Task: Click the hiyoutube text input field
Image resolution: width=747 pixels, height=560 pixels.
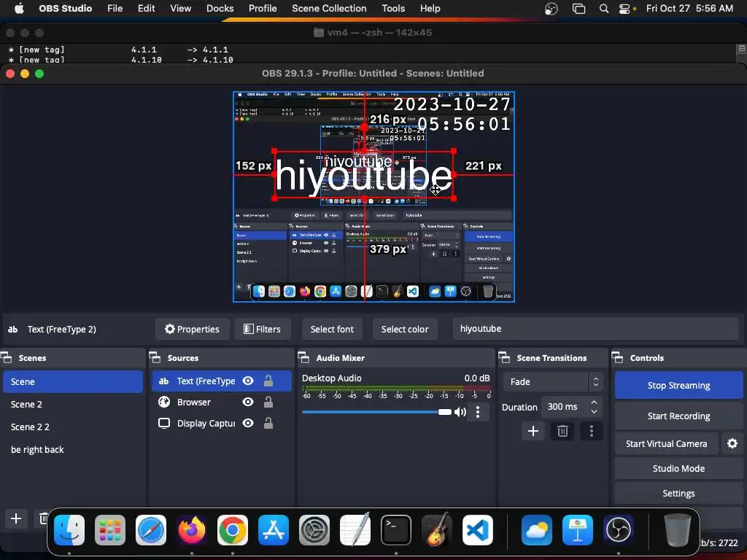Action: tap(595, 329)
